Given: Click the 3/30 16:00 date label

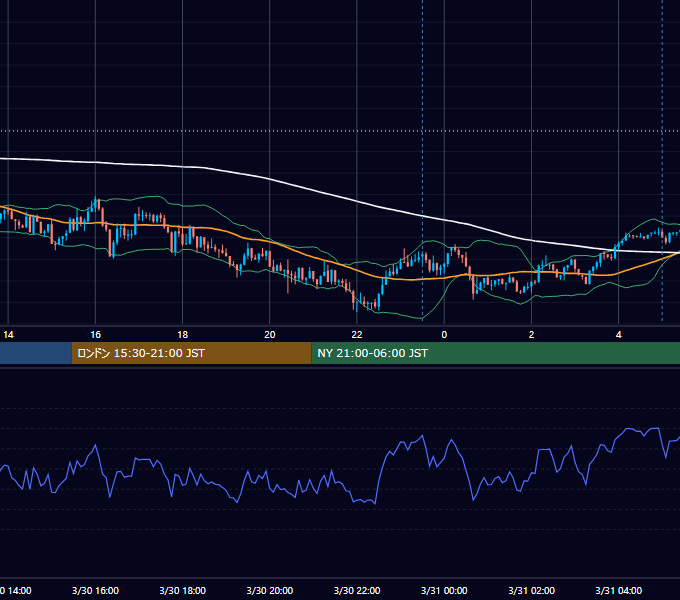Looking at the screenshot, I should 95,590.
